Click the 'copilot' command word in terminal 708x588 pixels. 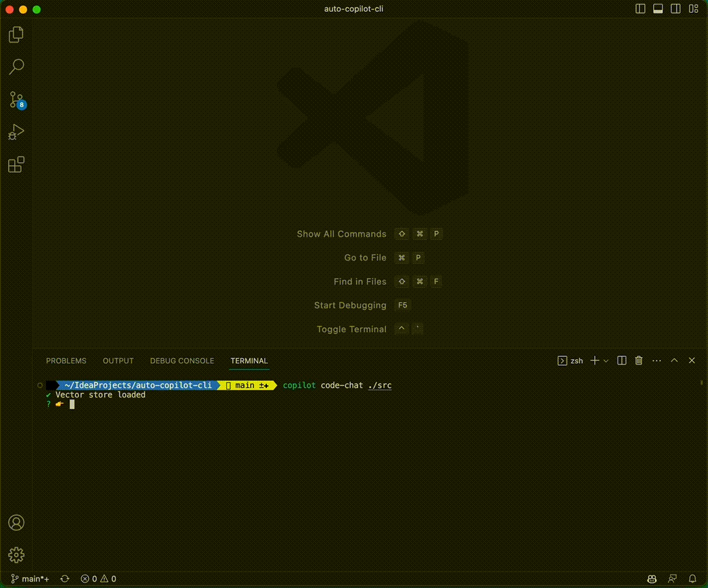click(299, 385)
